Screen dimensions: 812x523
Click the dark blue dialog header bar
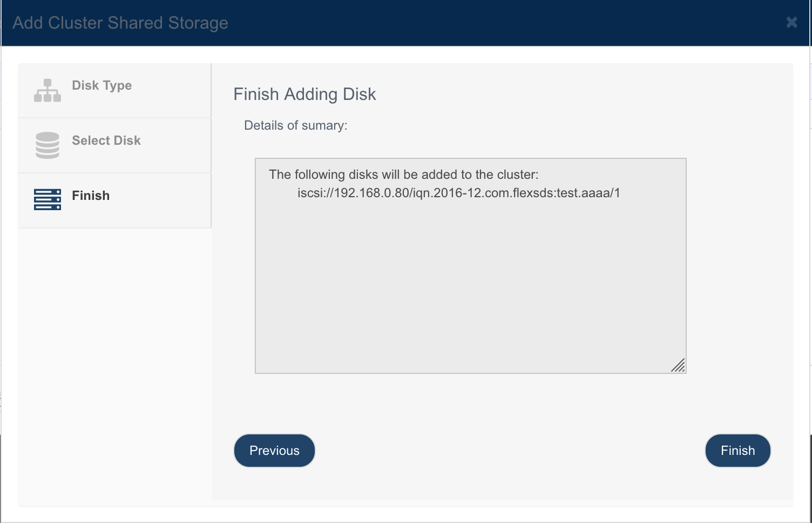pyautogui.click(x=486, y=23)
